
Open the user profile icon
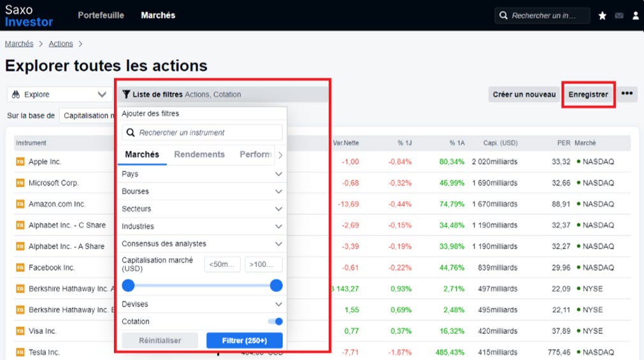pos(635,16)
